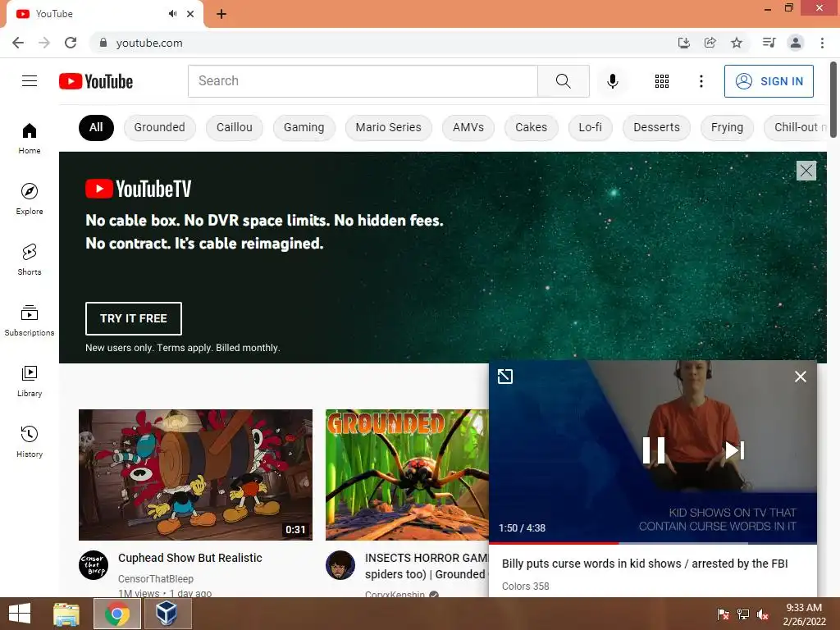Open the YouTube hamburger guide menu
This screenshot has height=630, width=840.
(30, 81)
